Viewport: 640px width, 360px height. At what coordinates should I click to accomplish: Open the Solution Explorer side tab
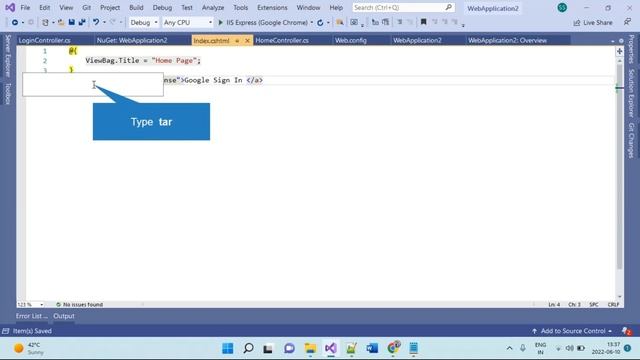[x=631, y=93]
